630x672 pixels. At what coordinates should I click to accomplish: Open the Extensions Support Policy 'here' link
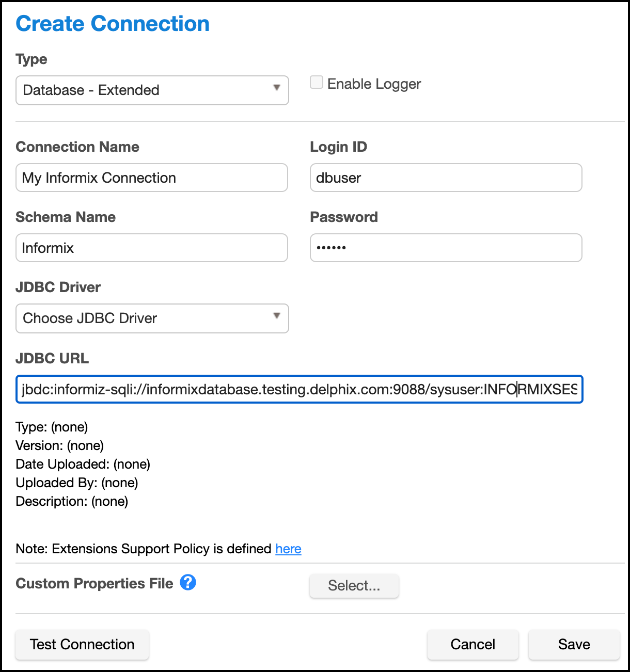click(x=288, y=549)
